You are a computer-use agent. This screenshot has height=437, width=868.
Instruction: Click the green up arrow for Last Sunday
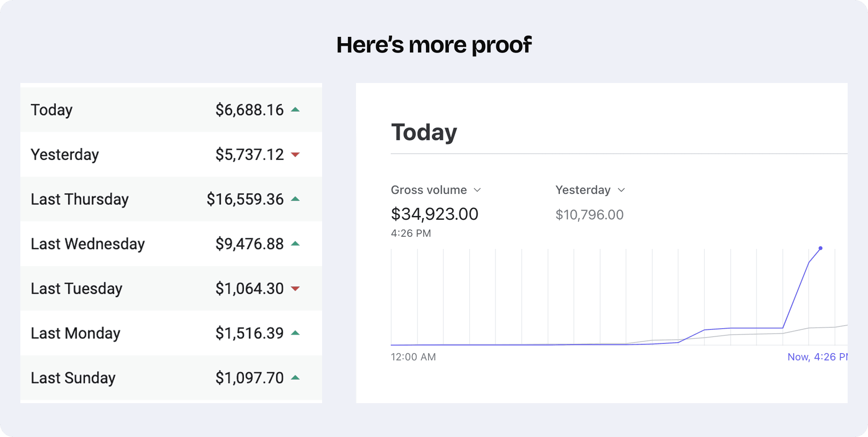click(295, 378)
